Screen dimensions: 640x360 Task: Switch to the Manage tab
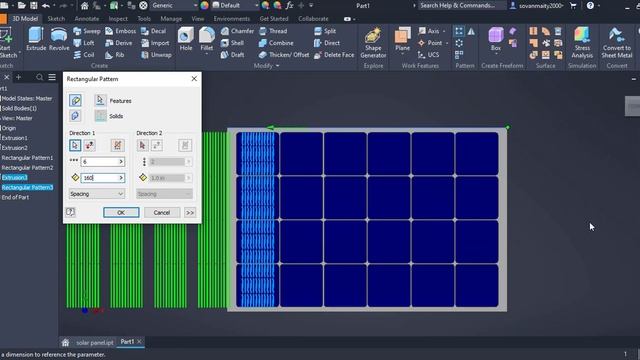pyautogui.click(x=171, y=19)
